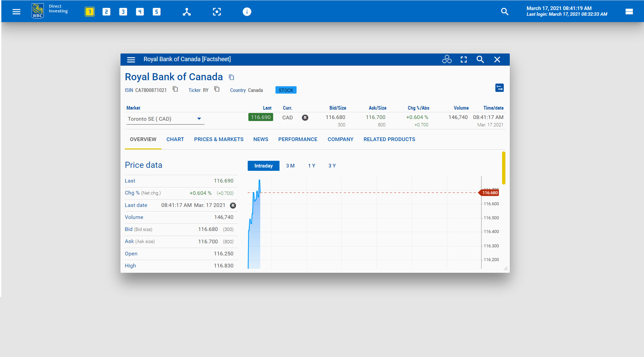The image size is (644, 357).
Task: Click the swap/compare icon near the company name
Action: pyautogui.click(x=499, y=88)
